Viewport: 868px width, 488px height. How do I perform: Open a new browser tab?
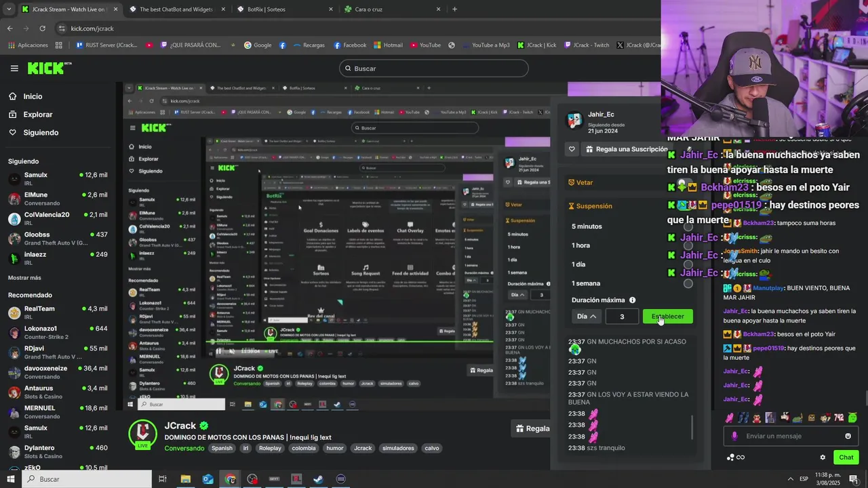click(454, 9)
